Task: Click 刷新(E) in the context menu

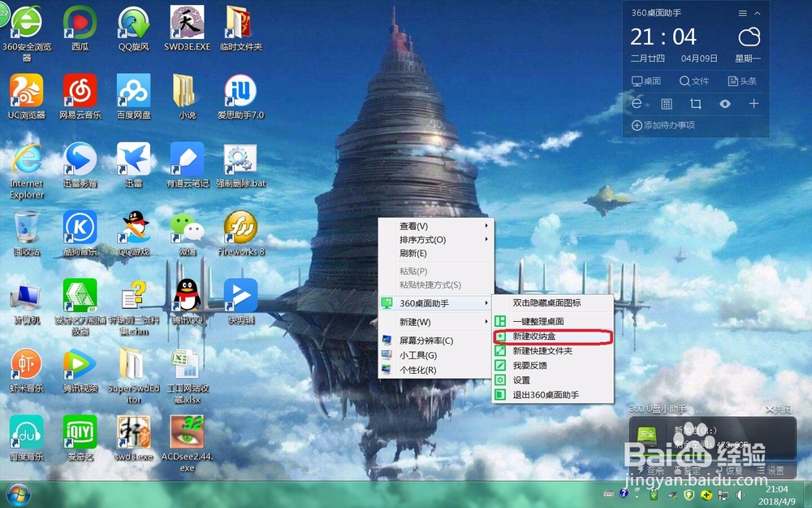Action: 414,253
